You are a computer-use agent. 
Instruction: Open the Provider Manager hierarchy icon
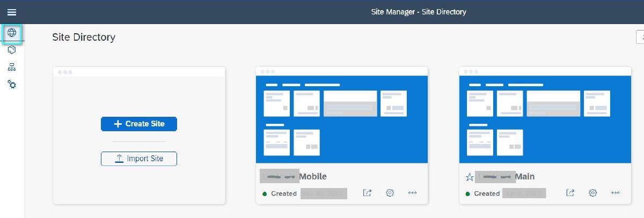coord(12,67)
